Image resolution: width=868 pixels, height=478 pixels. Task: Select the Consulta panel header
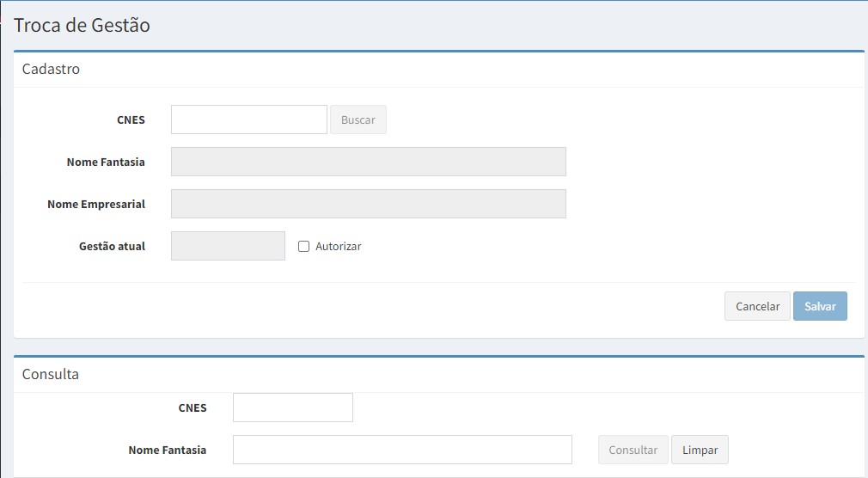[x=50, y=374]
